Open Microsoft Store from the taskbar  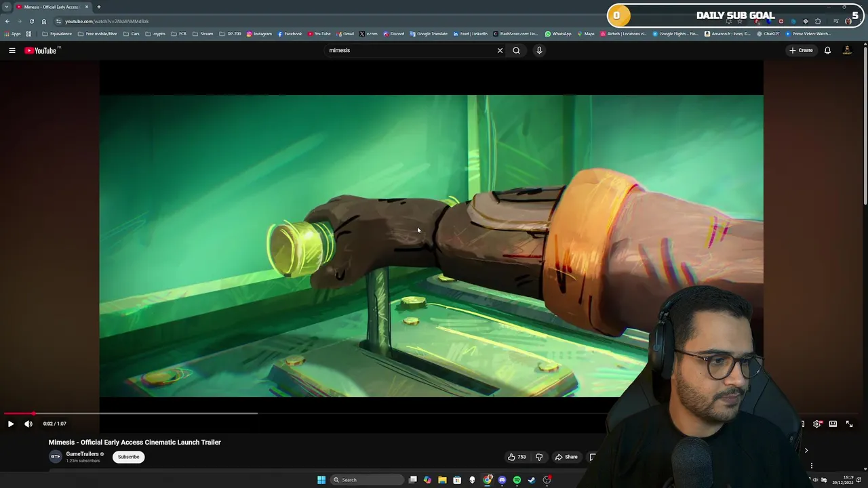457,480
